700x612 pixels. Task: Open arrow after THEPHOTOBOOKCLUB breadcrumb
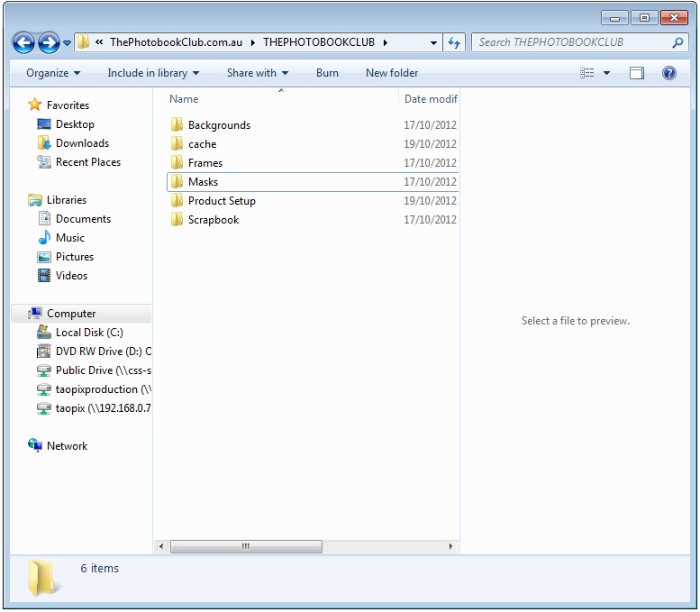(x=385, y=42)
